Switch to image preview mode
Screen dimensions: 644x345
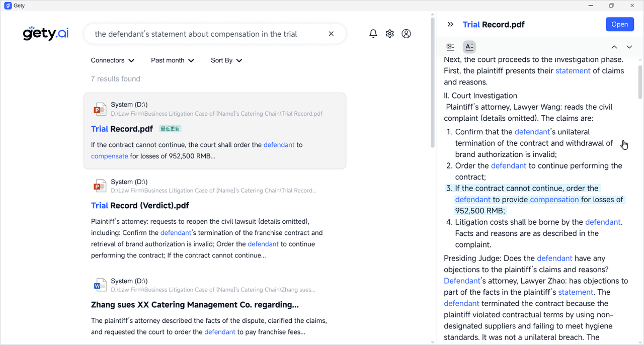[451, 47]
